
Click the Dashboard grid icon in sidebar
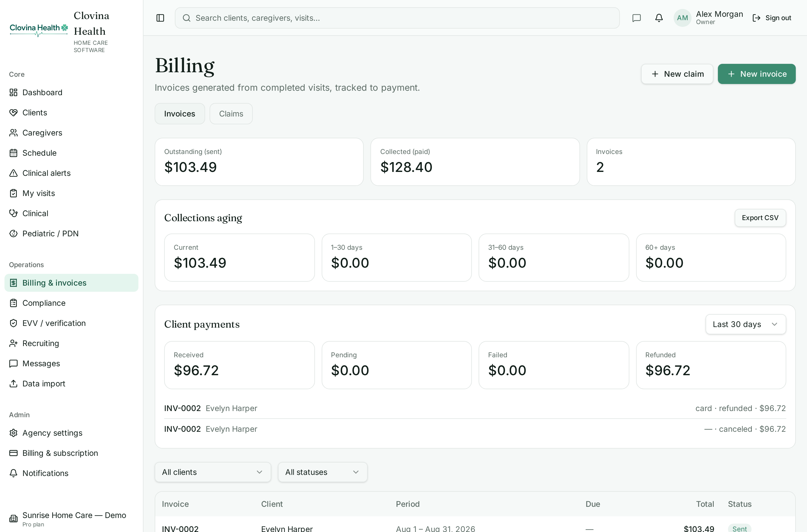tap(13, 92)
